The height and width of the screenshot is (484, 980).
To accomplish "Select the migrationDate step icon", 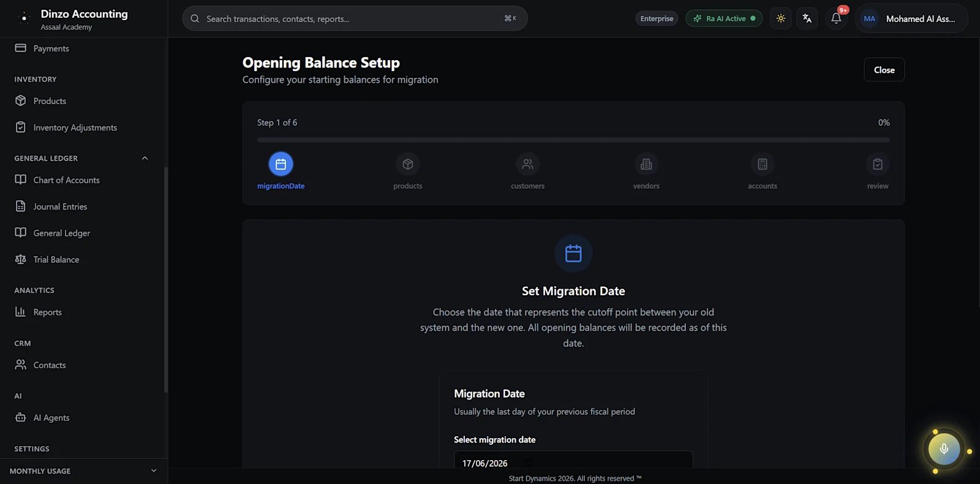I will (281, 164).
